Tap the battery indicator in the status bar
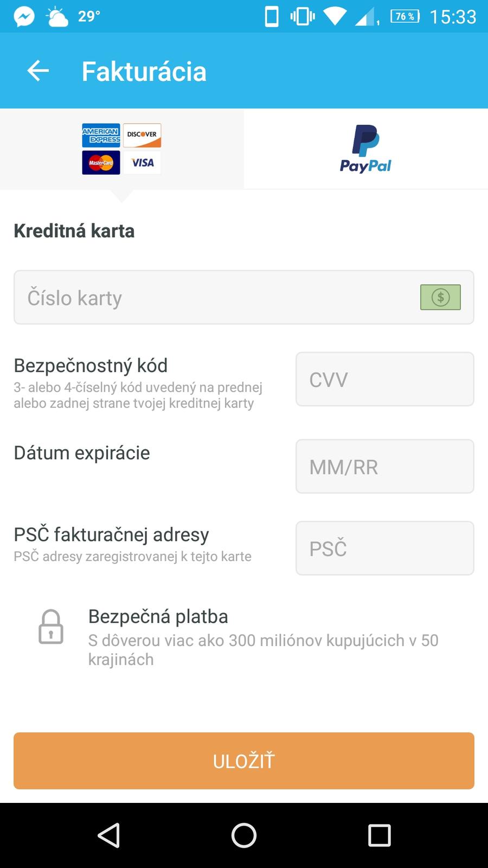488x868 pixels. point(405,17)
